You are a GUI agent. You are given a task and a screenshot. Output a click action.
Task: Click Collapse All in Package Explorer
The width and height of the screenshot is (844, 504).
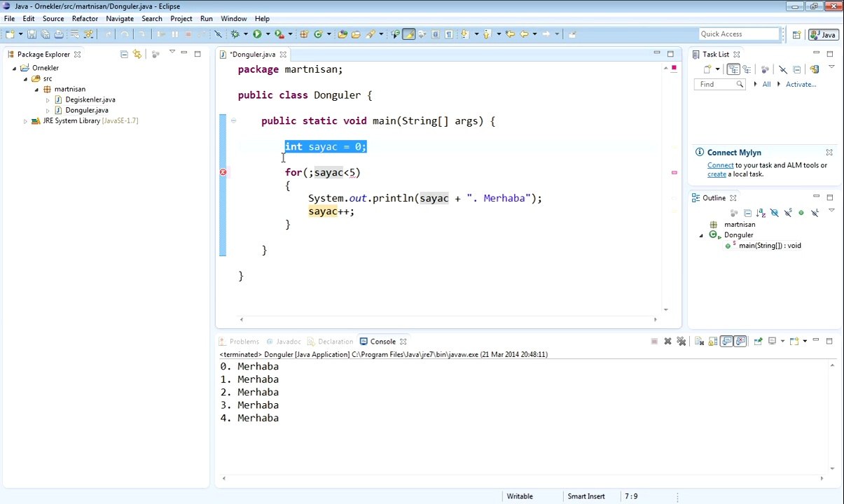coord(124,54)
